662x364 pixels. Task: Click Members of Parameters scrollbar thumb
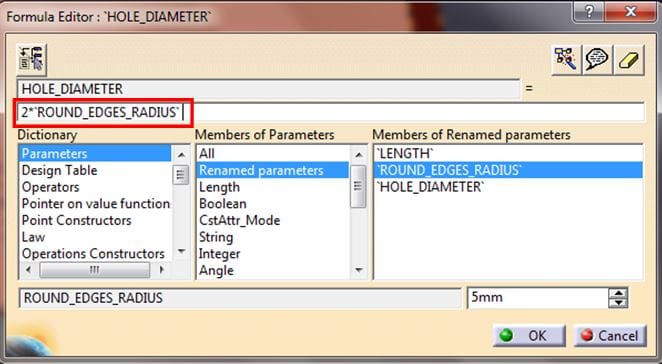click(x=358, y=186)
